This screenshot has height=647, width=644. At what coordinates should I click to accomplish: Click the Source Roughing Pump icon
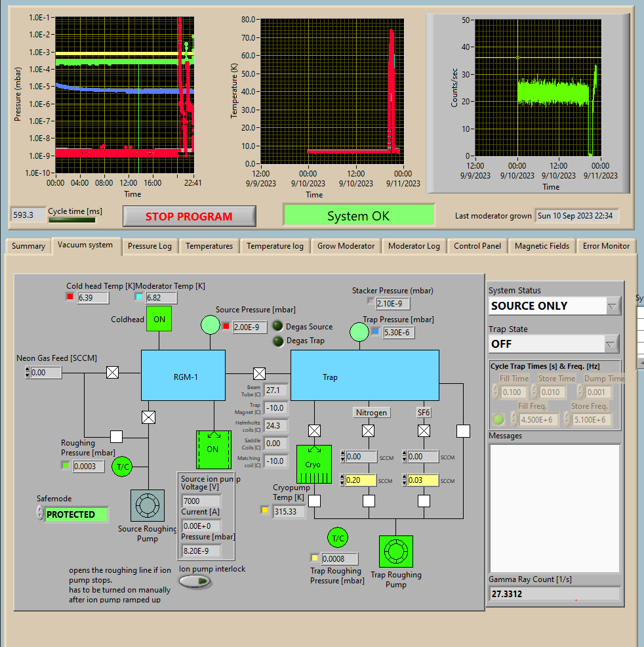pyautogui.click(x=148, y=506)
